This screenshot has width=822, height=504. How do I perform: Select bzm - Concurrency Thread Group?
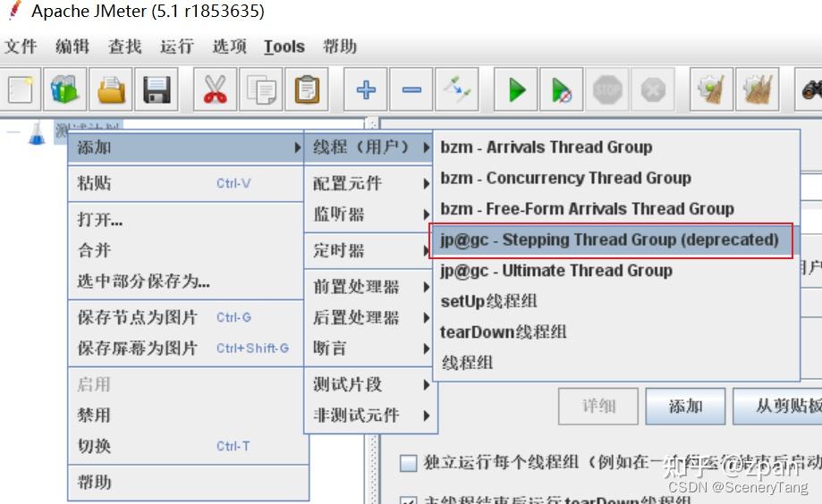pos(616,178)
